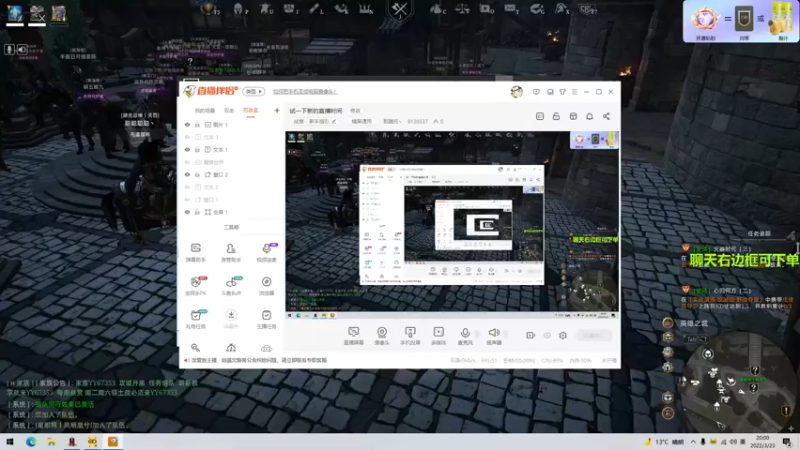Click the magnifier key tool icon
The image size is (800, 450).
coord(195,348)
